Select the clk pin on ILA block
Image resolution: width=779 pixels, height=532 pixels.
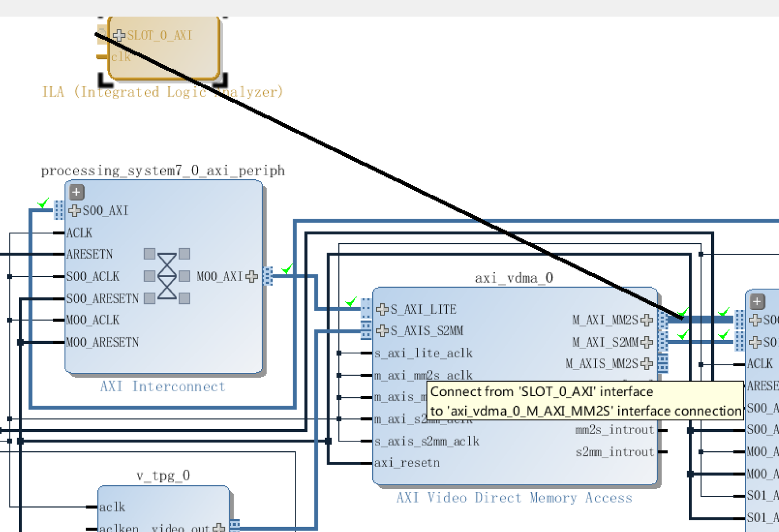(x=120, y=57)
